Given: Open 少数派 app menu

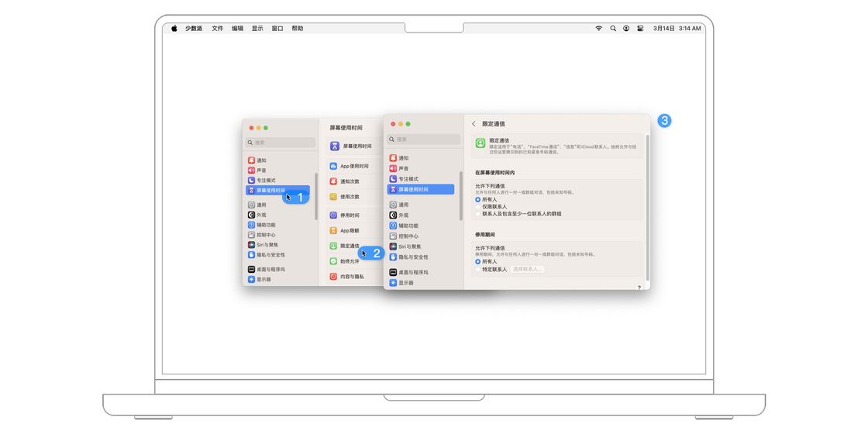Looking at the screenshot, I should click(x=194, y=28).
